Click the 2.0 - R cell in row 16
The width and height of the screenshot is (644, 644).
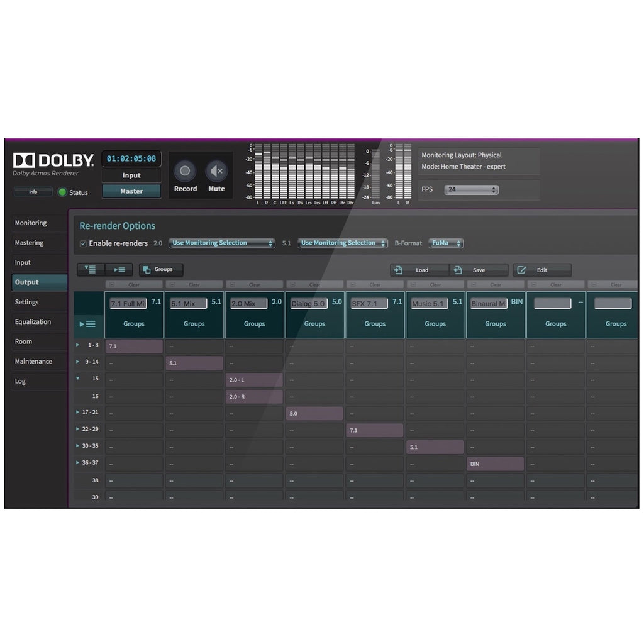pyautogui.click(x=254, y=397)
